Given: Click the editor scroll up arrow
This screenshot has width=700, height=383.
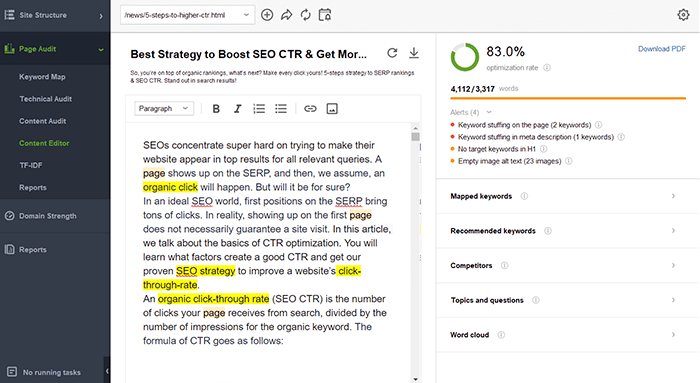Looking at the screenshot, I should point(416,128).
